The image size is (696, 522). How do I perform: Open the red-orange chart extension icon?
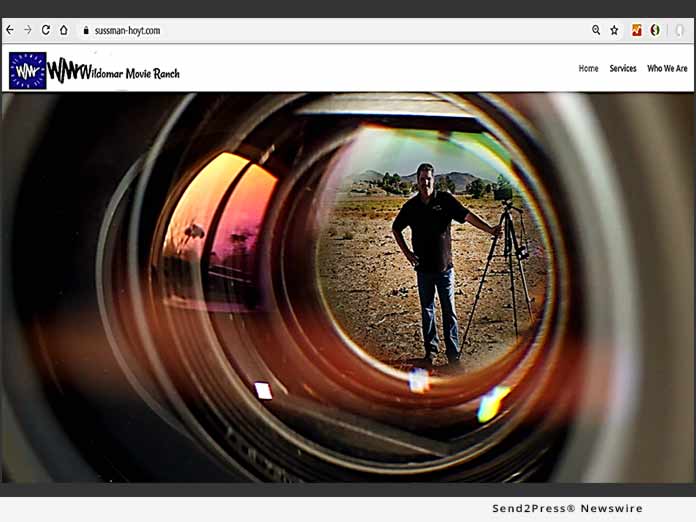637,30
